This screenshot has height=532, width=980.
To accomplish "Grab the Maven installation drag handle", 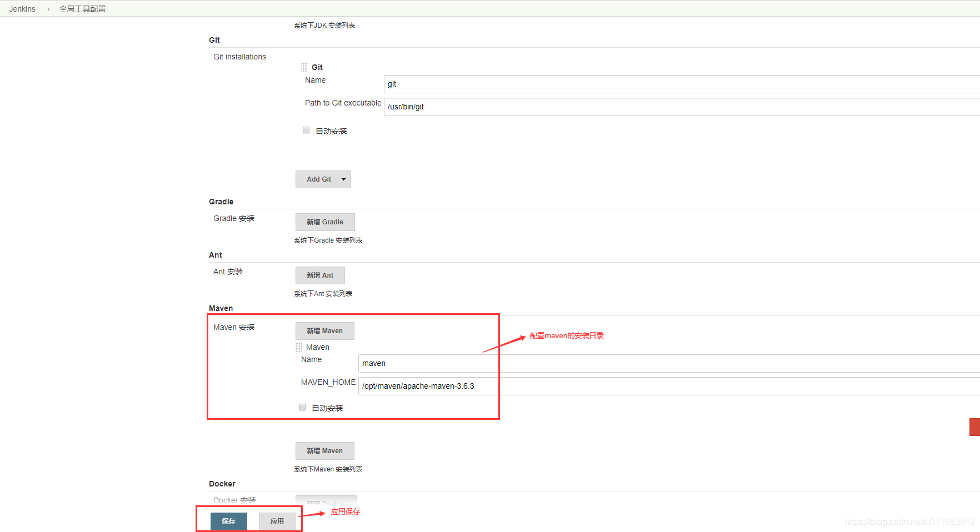I will tap(298, 347).
